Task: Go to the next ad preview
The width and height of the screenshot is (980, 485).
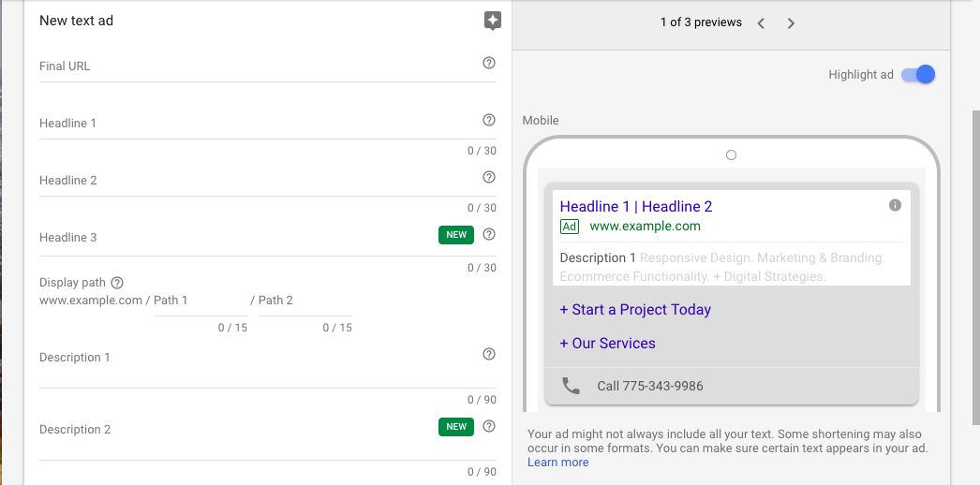Action: (791, 23)
